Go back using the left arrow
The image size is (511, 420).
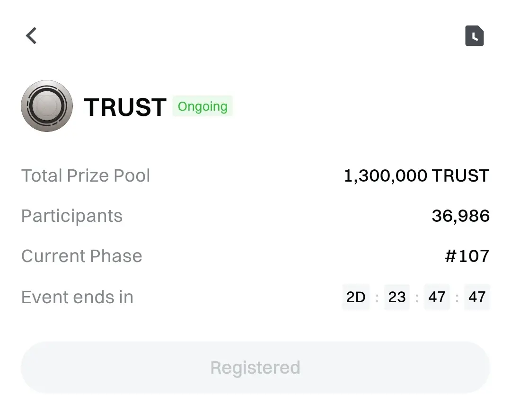31,35
